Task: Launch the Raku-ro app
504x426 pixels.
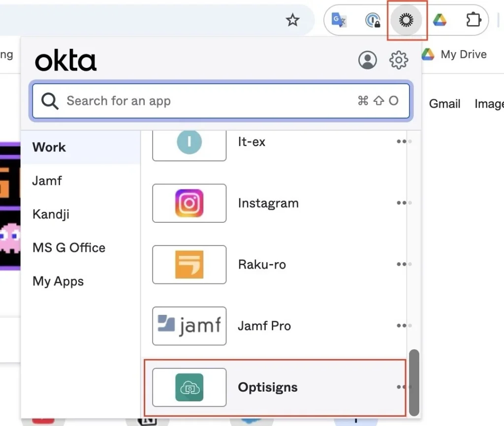Action: [x=189, y=265]
